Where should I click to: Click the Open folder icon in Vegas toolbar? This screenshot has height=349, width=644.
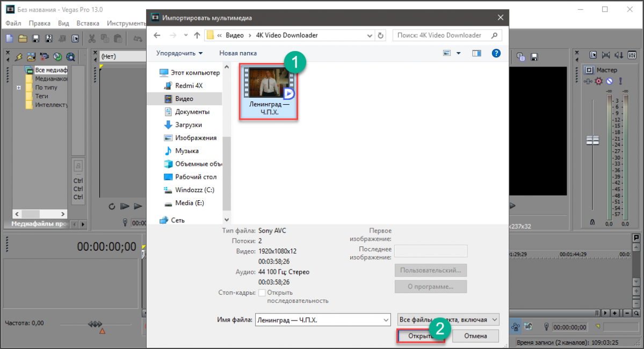click(x=23, y=39)
